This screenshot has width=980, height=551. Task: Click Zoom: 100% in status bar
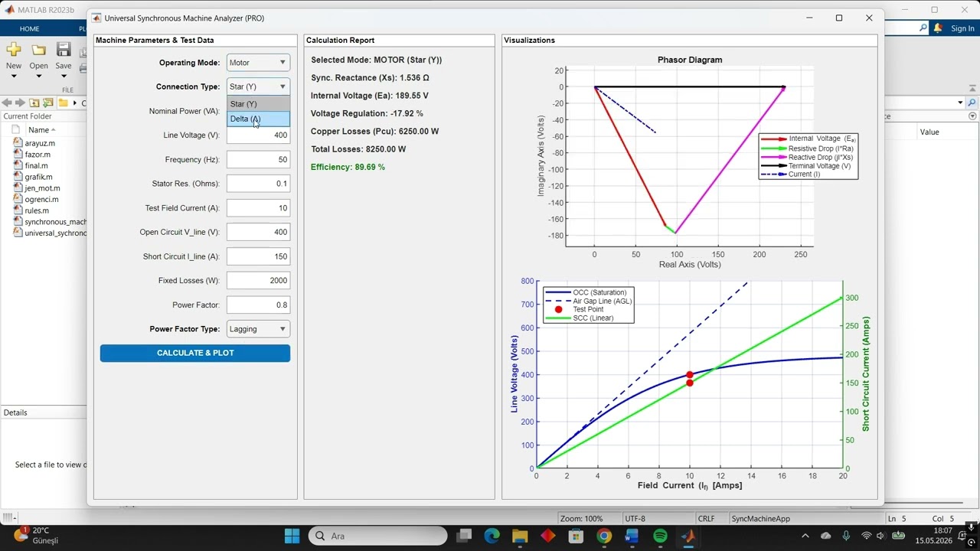pos(581,519)
